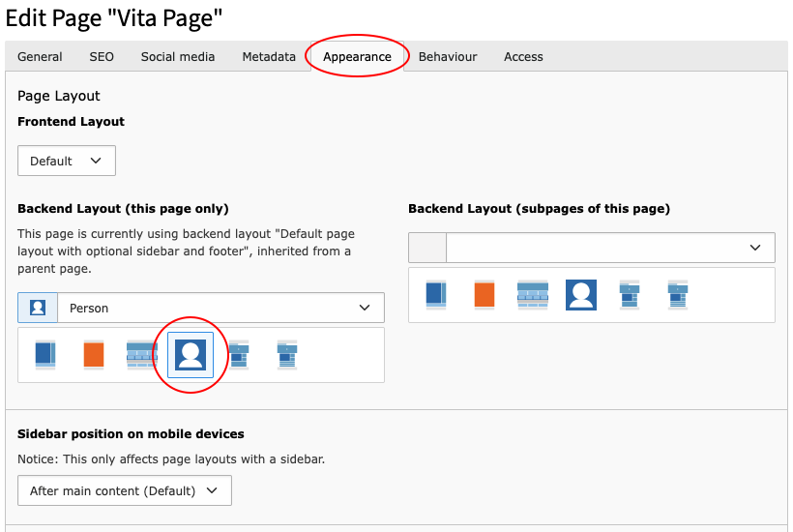Switch to the Behaviour tab
The image size is (793, 532).
coord(448,57)
